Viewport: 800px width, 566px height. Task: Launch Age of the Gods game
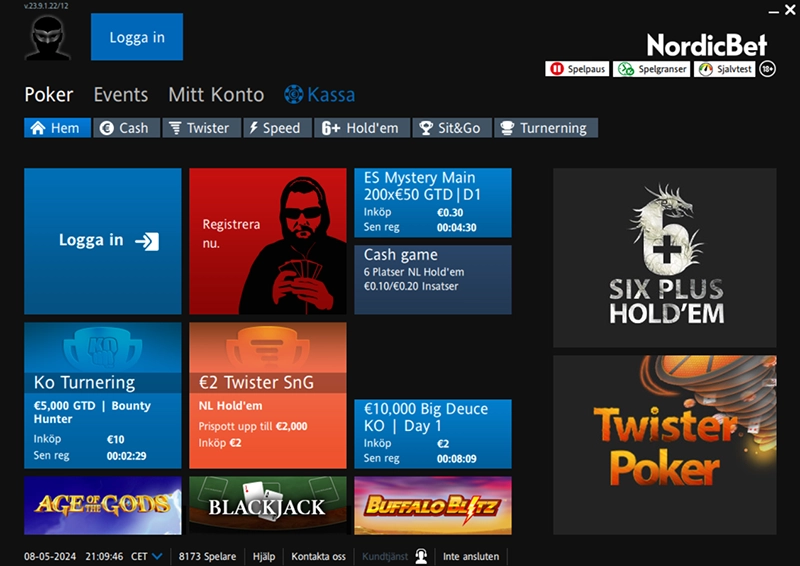[x=103, y=505]
